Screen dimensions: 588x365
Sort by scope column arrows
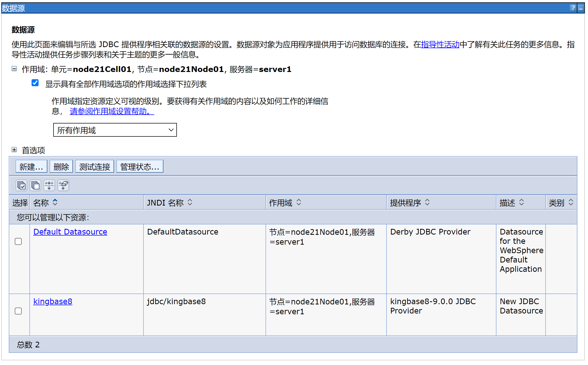(299, 202)
